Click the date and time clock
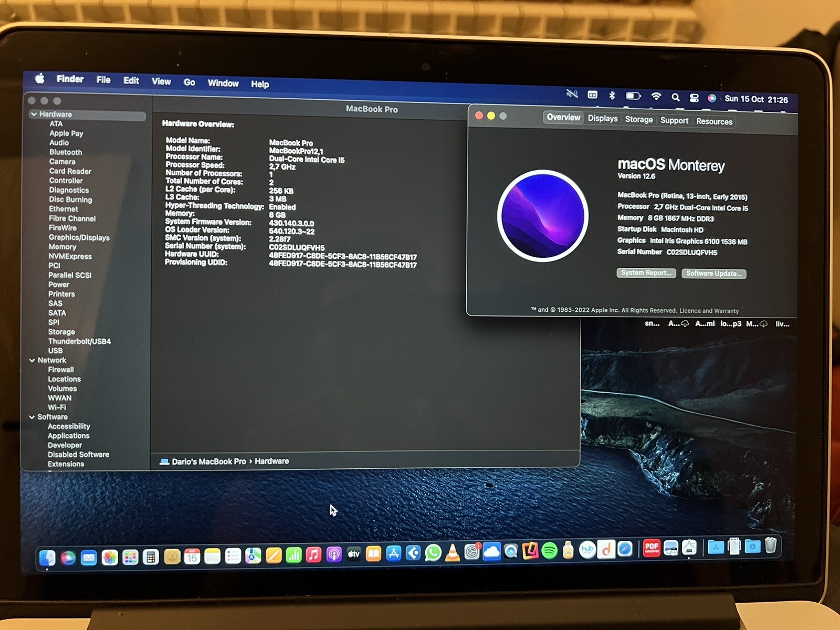 [756, 99]
